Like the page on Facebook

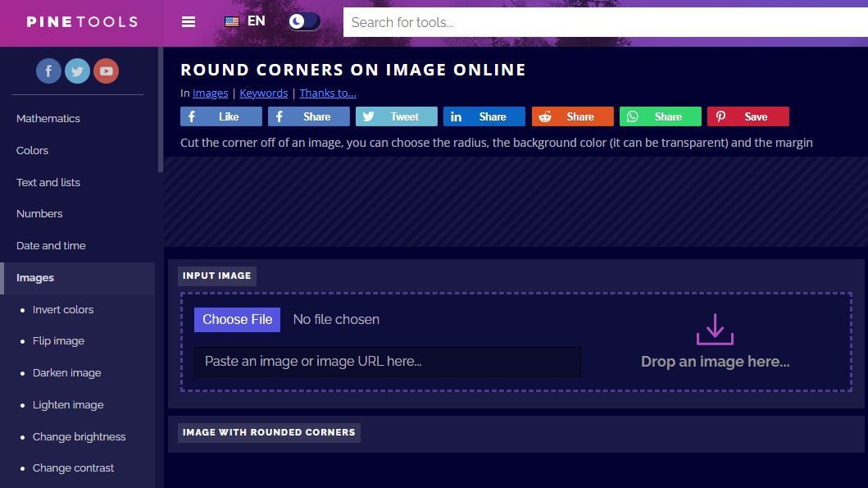pos(220,117)
